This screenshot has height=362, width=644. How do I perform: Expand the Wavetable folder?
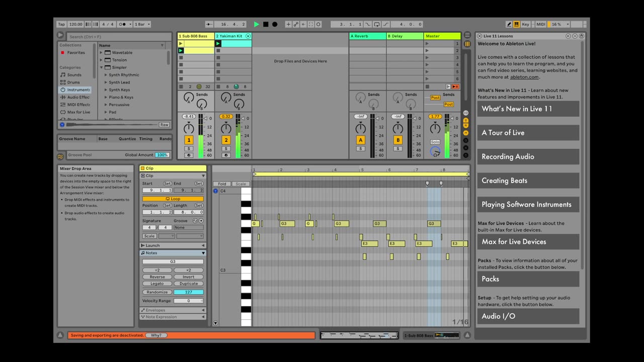(101, 52)
